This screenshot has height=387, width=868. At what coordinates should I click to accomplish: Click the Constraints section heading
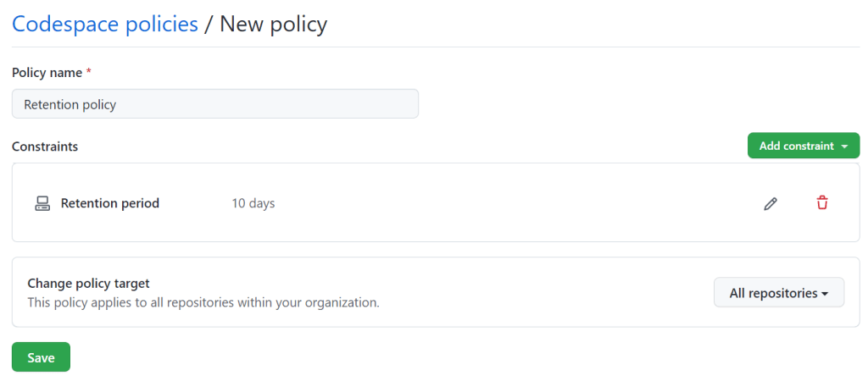45,147
